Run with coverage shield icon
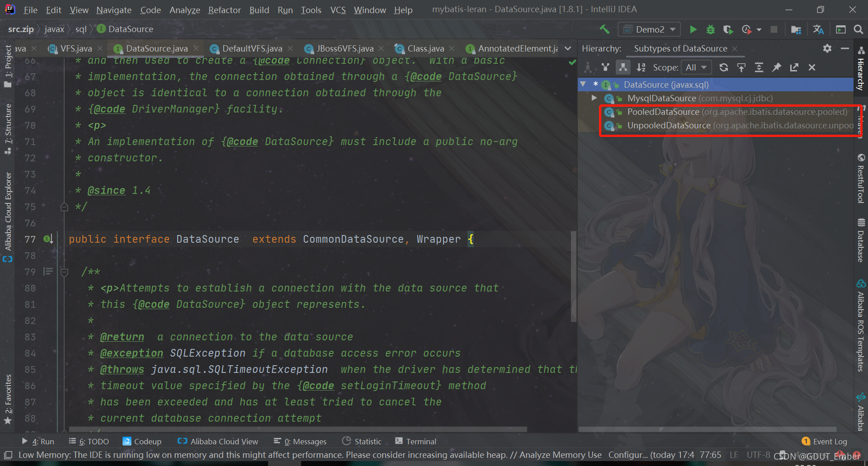Image resolution: width=868 pixels, height=466 pixels. [x=728, y=29]
